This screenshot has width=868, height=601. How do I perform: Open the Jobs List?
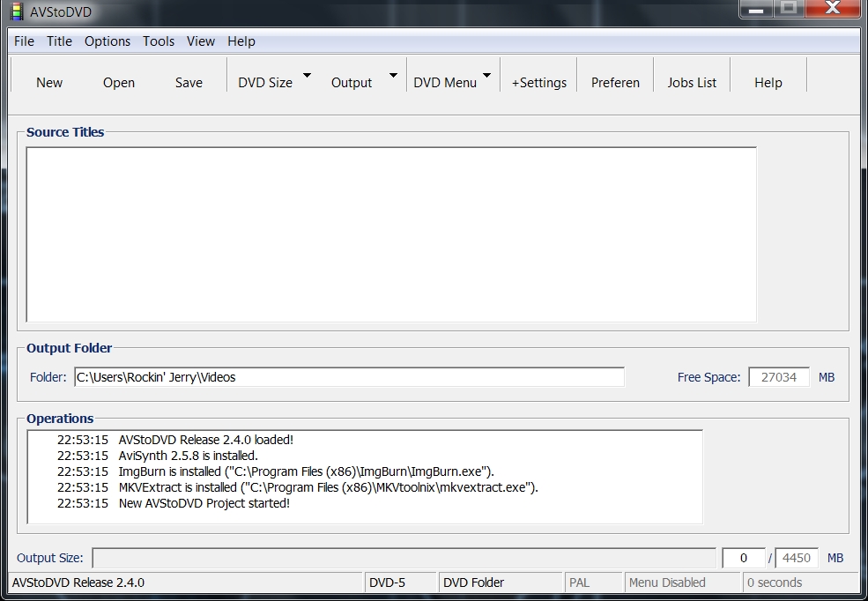click(692, 83)
